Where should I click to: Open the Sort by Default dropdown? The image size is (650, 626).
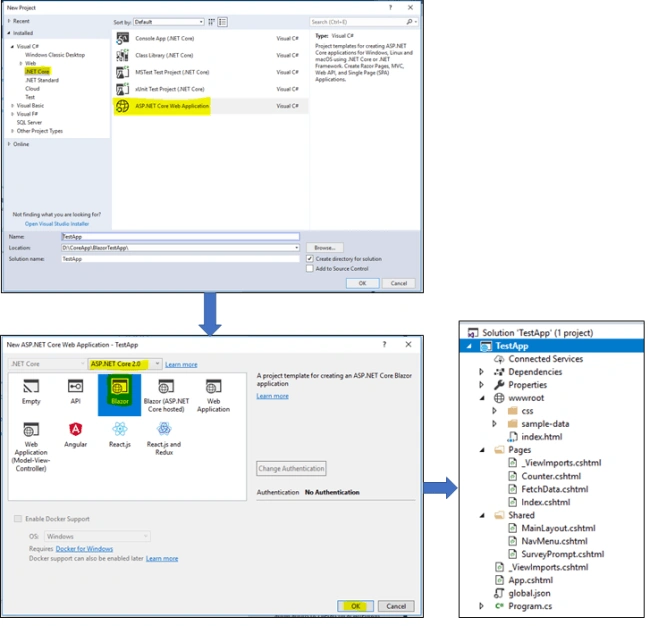pos(169,22)
